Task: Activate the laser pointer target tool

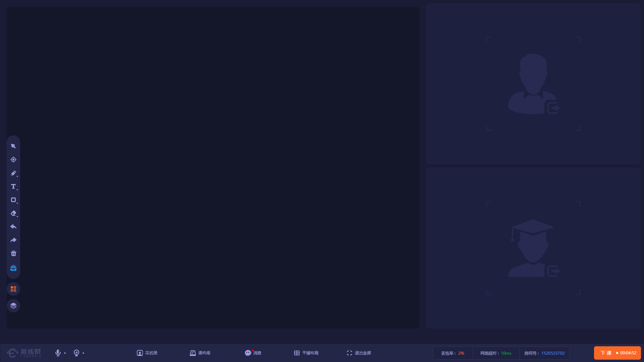Action: (13, 160)
